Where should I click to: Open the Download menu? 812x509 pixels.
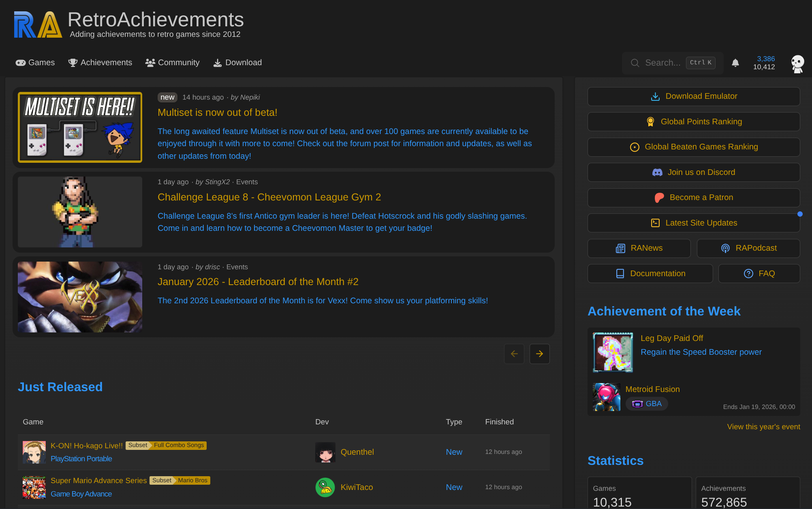(x=237, y=63)
